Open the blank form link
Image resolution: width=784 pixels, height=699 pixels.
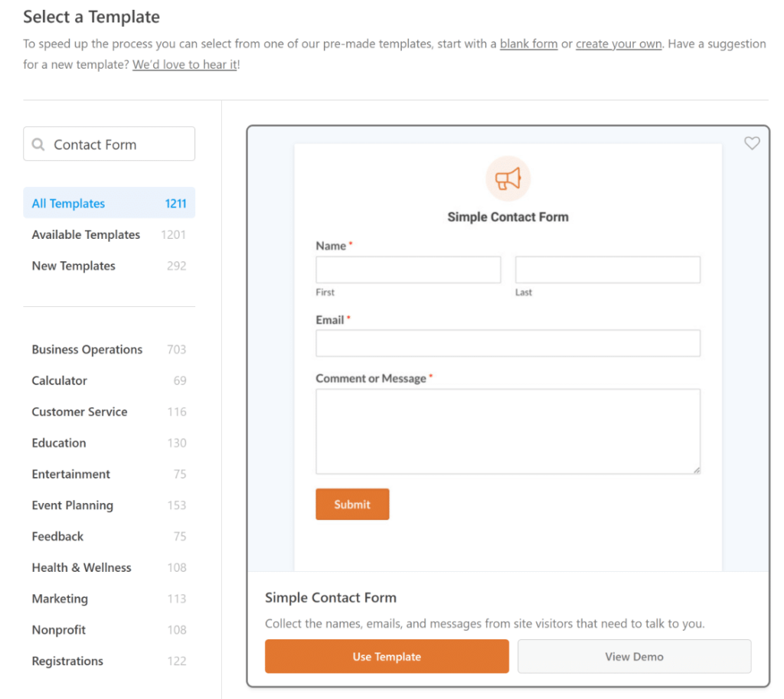528,44
